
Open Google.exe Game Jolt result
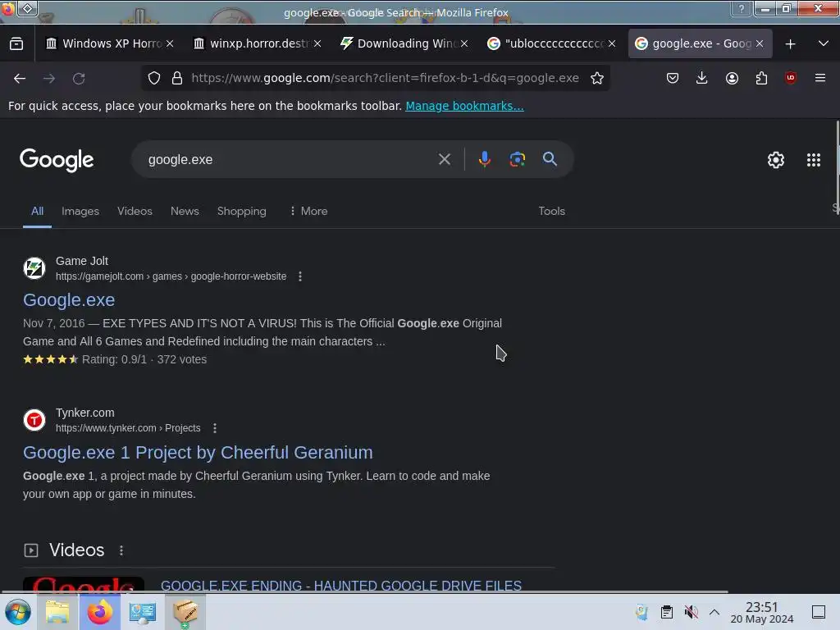click(x=69, y=300)
